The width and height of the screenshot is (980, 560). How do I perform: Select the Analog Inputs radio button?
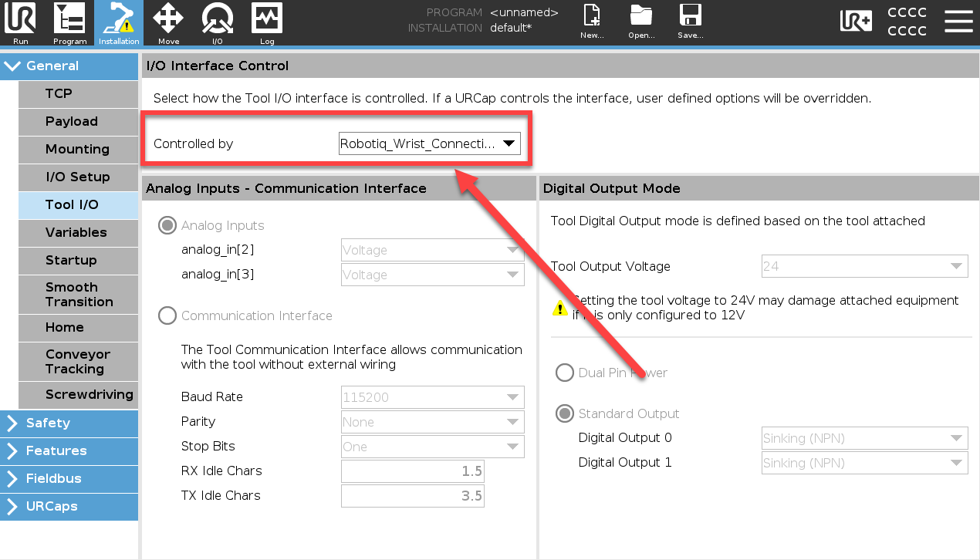click(167, 225)
